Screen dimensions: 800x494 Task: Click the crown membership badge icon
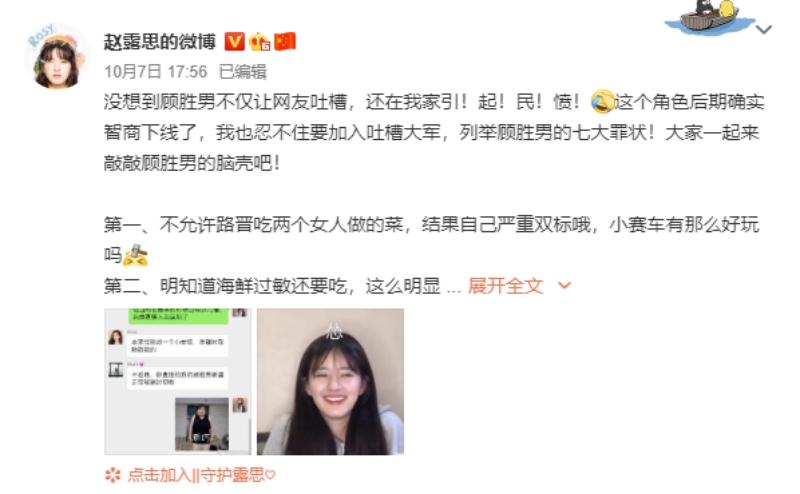point(259,42)
